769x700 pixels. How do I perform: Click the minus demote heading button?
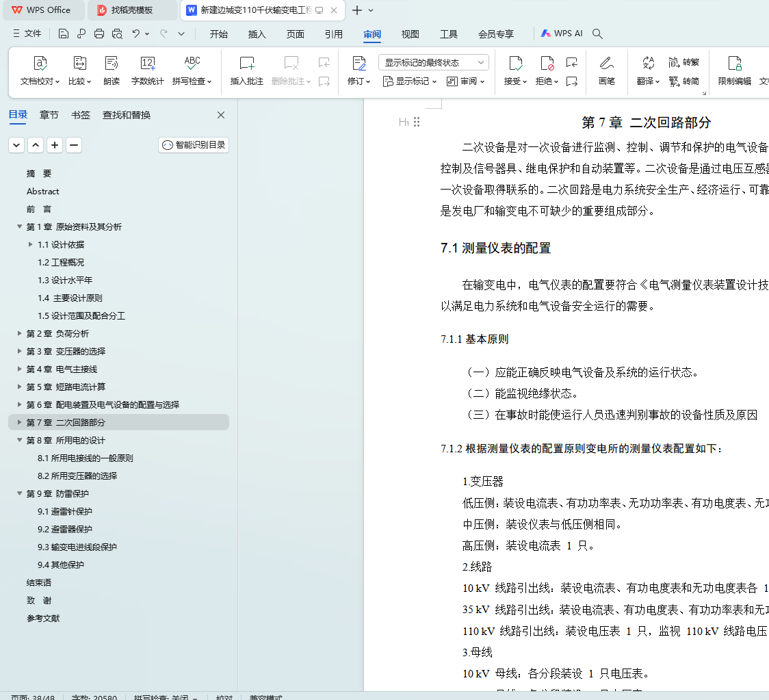pos(74,145)
